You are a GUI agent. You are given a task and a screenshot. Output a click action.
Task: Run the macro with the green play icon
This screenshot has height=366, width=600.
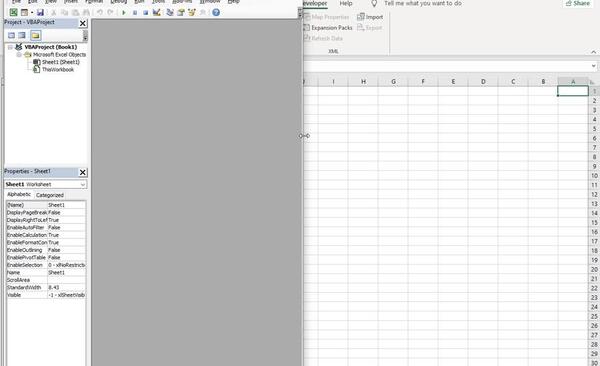(x=124, y=13)
